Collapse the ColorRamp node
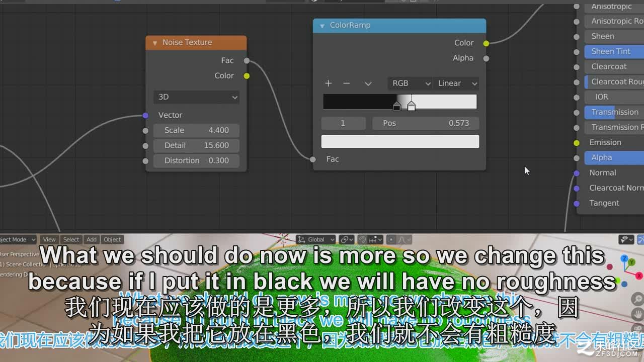The width and height of the screenshot is (644, 362). [x=322, y=26]
